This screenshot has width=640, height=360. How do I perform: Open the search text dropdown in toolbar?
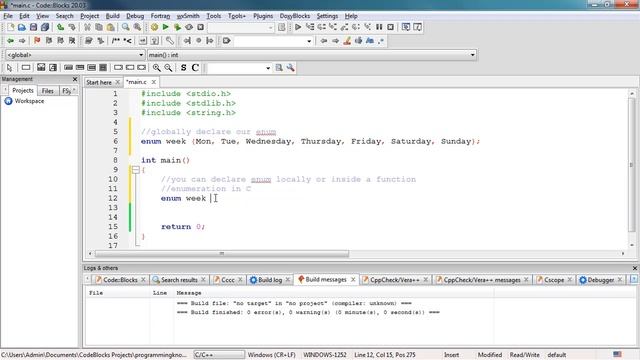coord(273,41)
